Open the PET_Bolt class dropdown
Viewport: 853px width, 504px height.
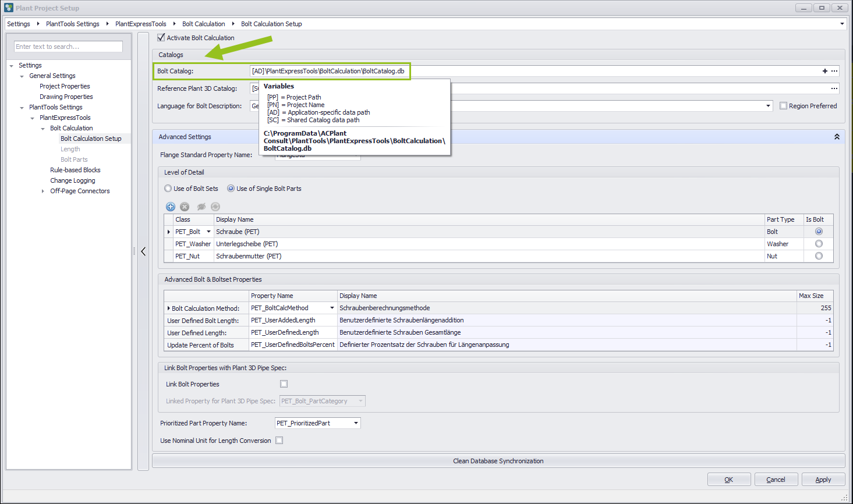click(x=208, y=232)
